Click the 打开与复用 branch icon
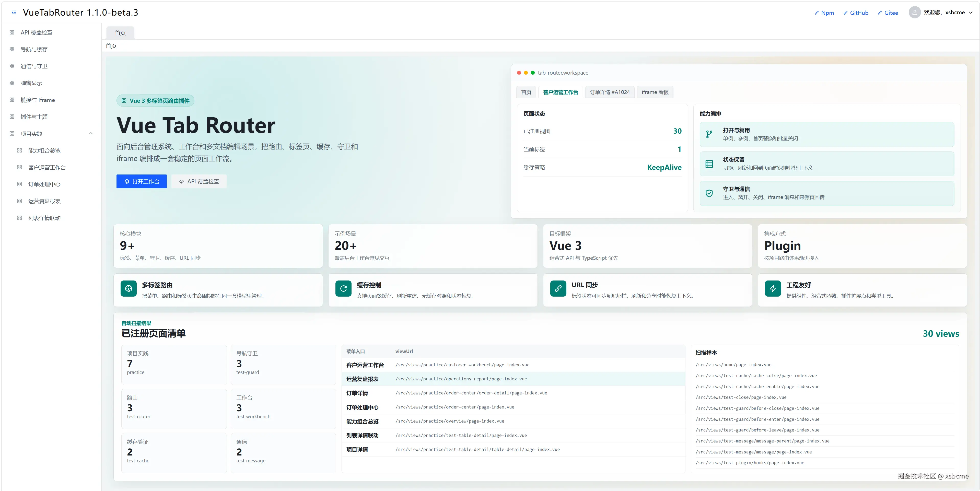 tap(709, 134)
